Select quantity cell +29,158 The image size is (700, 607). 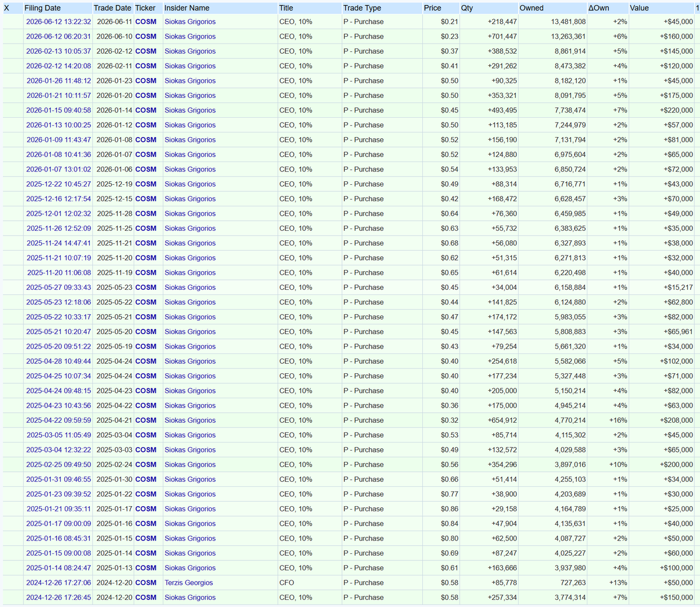click(x=504, y=509)
